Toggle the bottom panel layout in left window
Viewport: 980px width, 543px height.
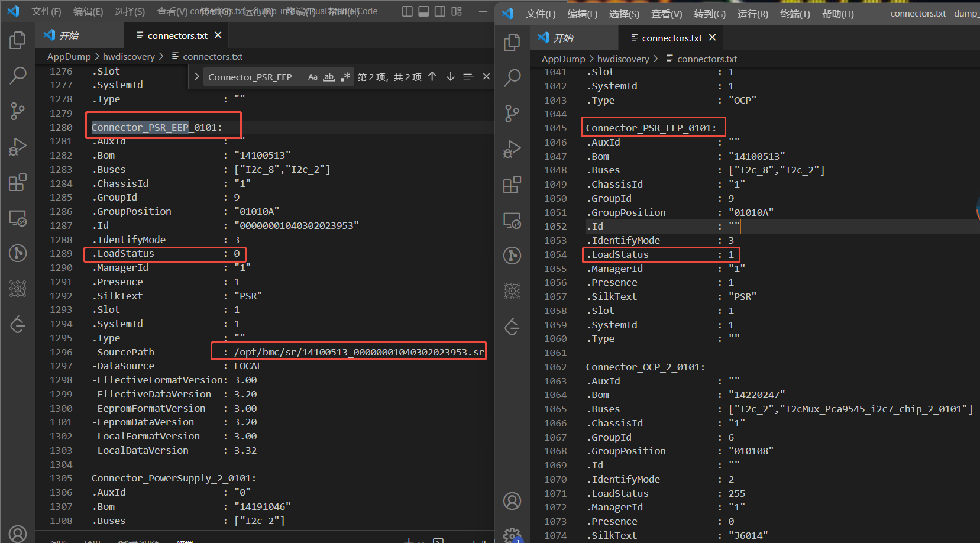(x=423, y=11)
